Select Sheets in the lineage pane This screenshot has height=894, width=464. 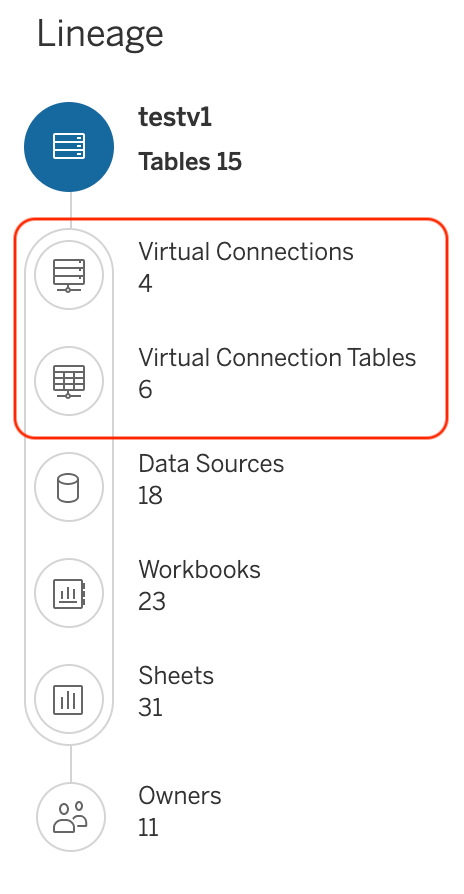click(176, 676)
